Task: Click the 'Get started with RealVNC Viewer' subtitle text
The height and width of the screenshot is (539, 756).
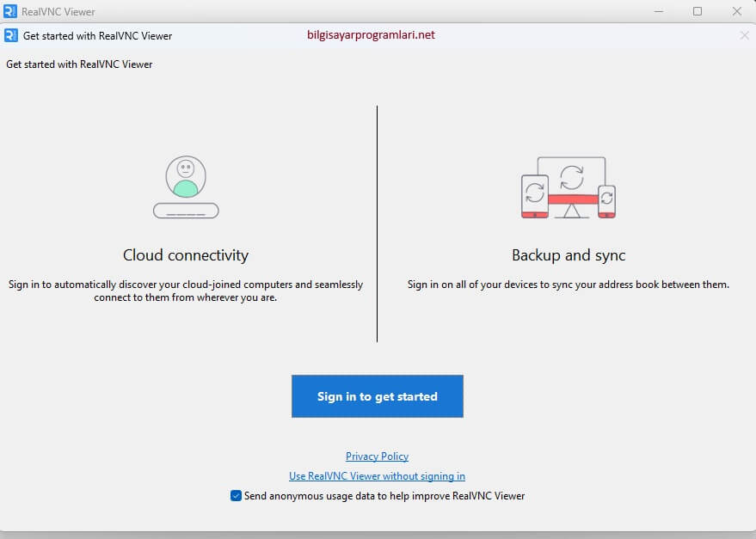Action: [x=79, y=64]
